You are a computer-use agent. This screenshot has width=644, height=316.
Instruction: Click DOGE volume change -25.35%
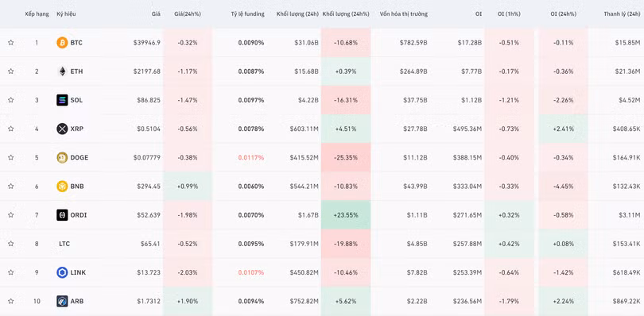click(346, 157)
